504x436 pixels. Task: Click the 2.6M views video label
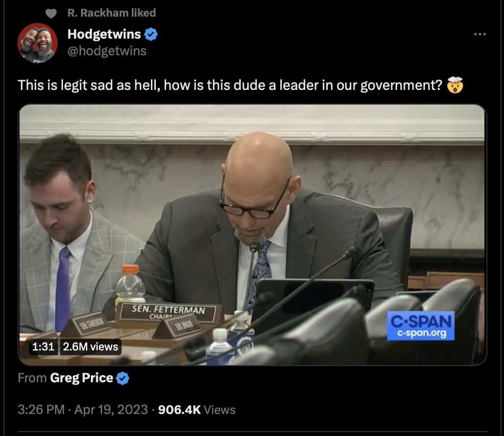pyautogui.click(x=91, y=347)
